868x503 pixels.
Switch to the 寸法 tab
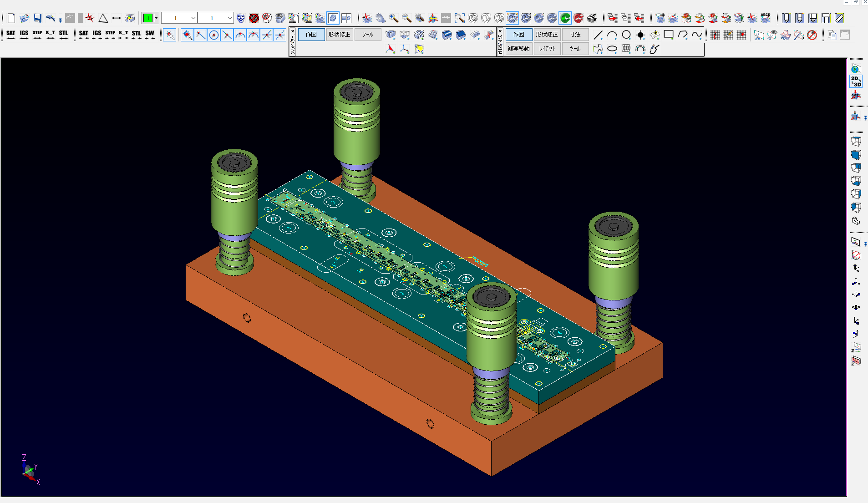[x=575, y=35]
